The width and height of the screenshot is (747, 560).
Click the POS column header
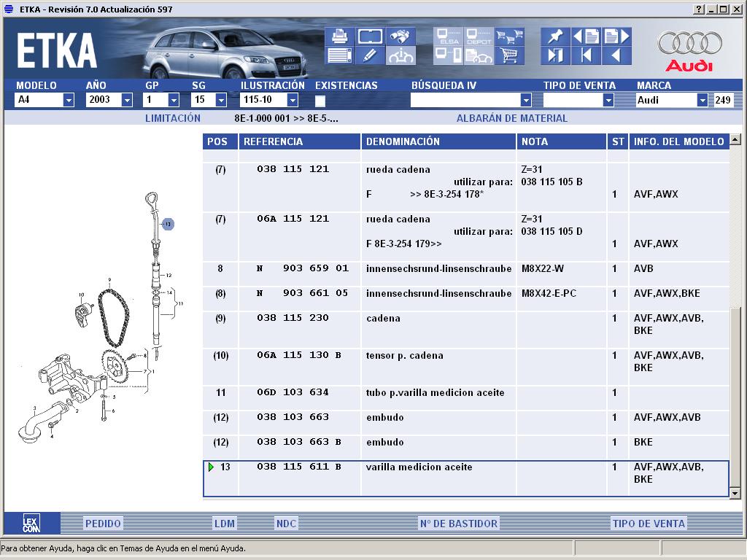(220, 141)
